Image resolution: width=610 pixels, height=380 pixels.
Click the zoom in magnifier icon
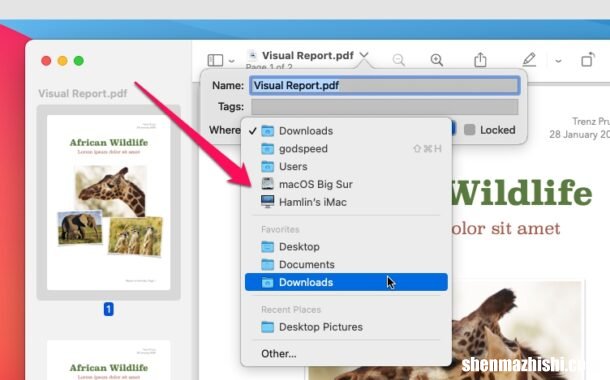(436, 60)
